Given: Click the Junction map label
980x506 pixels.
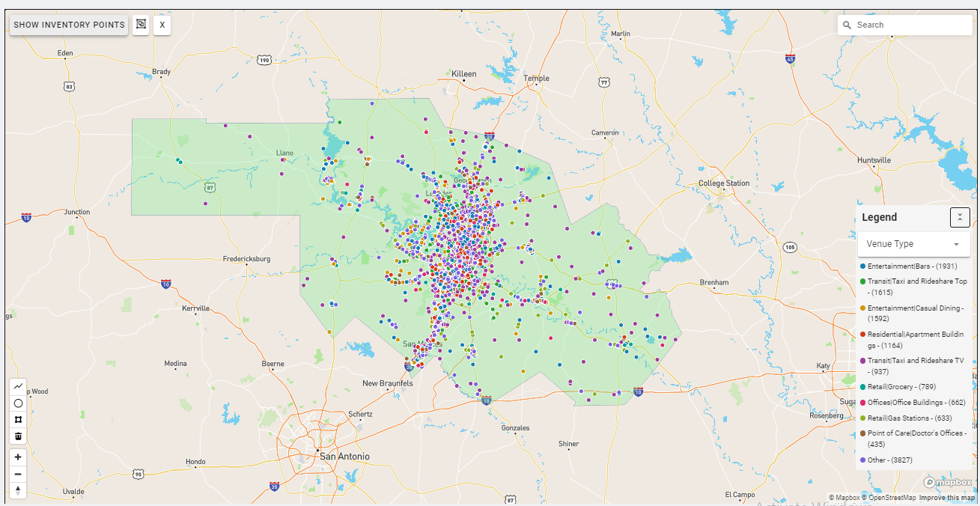Looking at the screenshot, I should [76, 212].
